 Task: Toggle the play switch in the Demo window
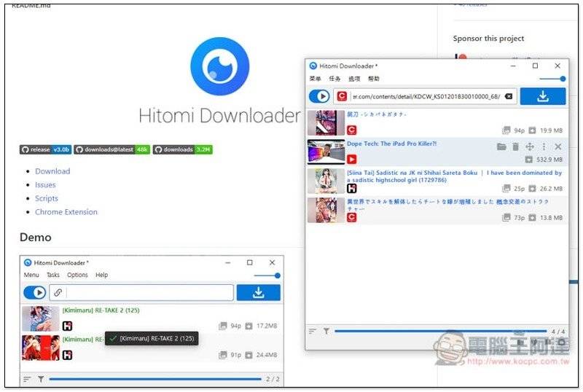click(34, 292)
